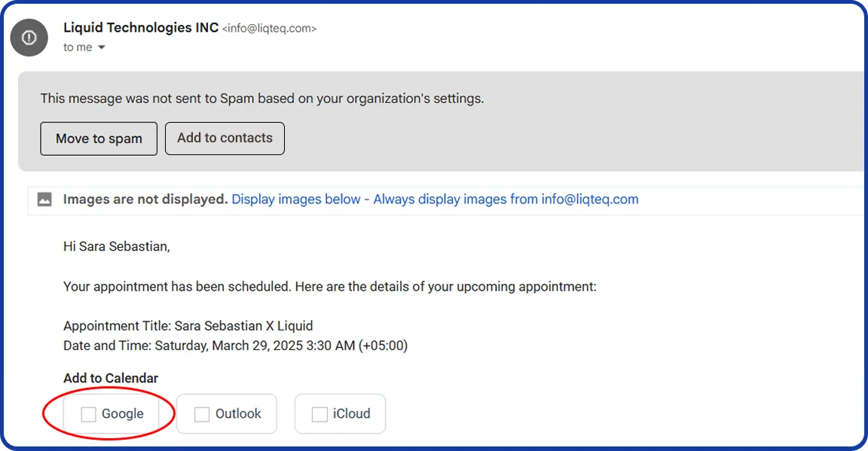Select the iCloud label in Add to Calendar
This screenshot has width=868, height=451.
352,413
